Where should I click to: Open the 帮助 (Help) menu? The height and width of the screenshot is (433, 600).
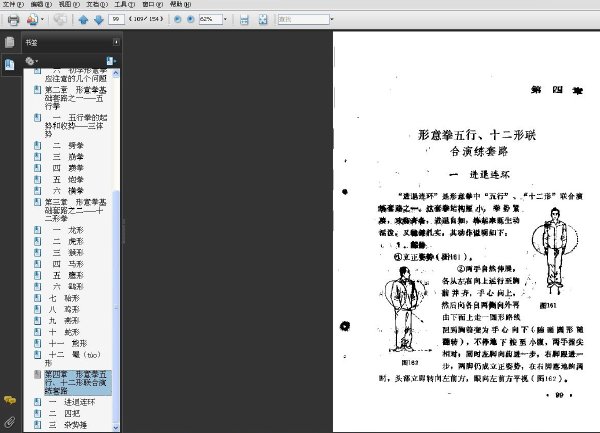coord(180,4)
